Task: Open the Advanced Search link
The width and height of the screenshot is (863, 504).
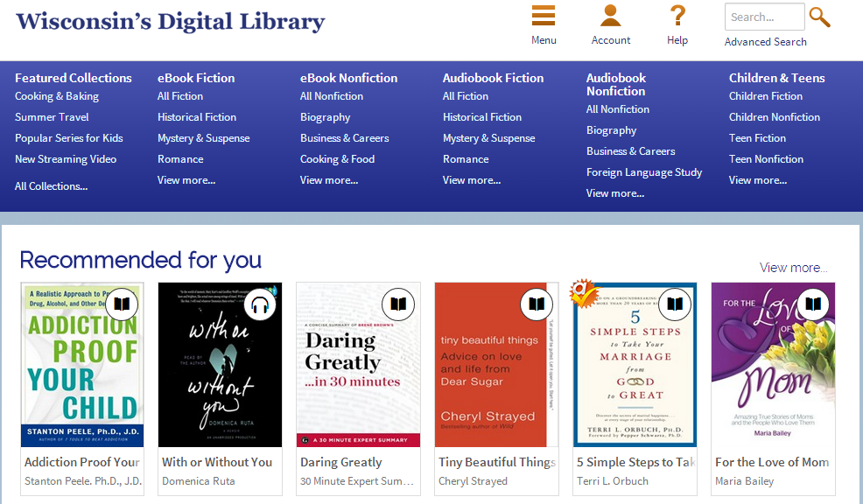Action: [x=766, y=42]
